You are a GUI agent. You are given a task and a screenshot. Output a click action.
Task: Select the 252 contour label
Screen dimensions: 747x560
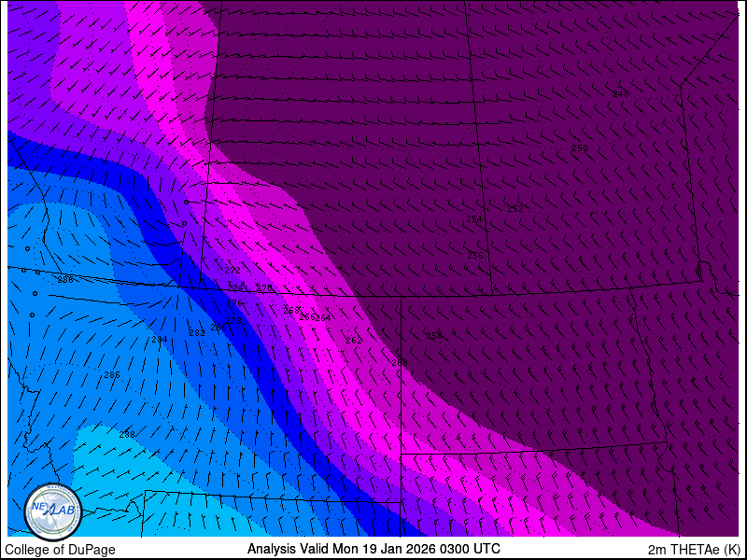click(x=515, y=208)
